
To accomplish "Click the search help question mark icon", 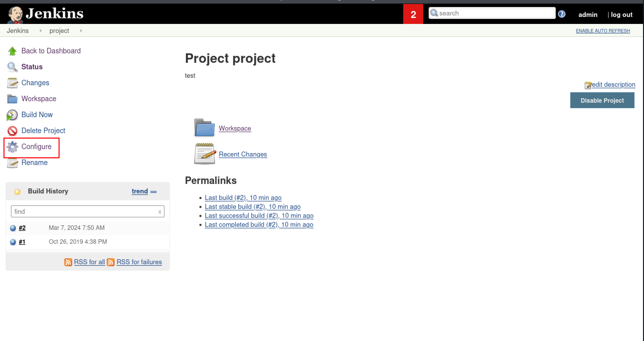I will (562, 14).
